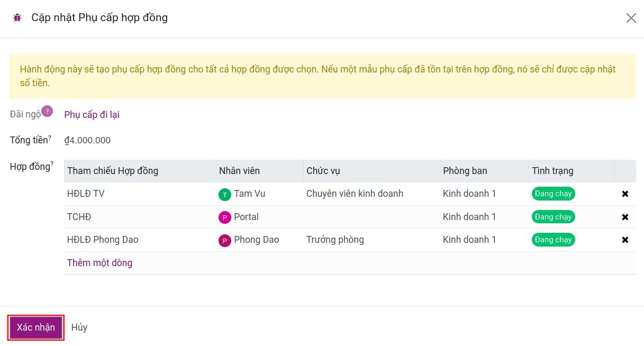This screenshot has width=644, height=346.
Task: Click Tam Vu's avatar icon
Action: point(225,195)
